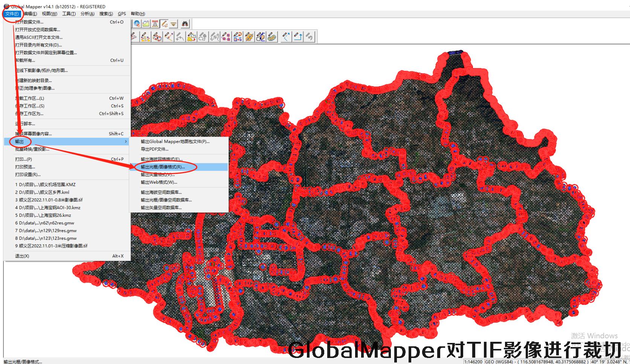Image resolution: width=630 pixels, height=364 pixels.
Task: Click the blue right-angle arrow digitizer icon
Action: point(298,37)
